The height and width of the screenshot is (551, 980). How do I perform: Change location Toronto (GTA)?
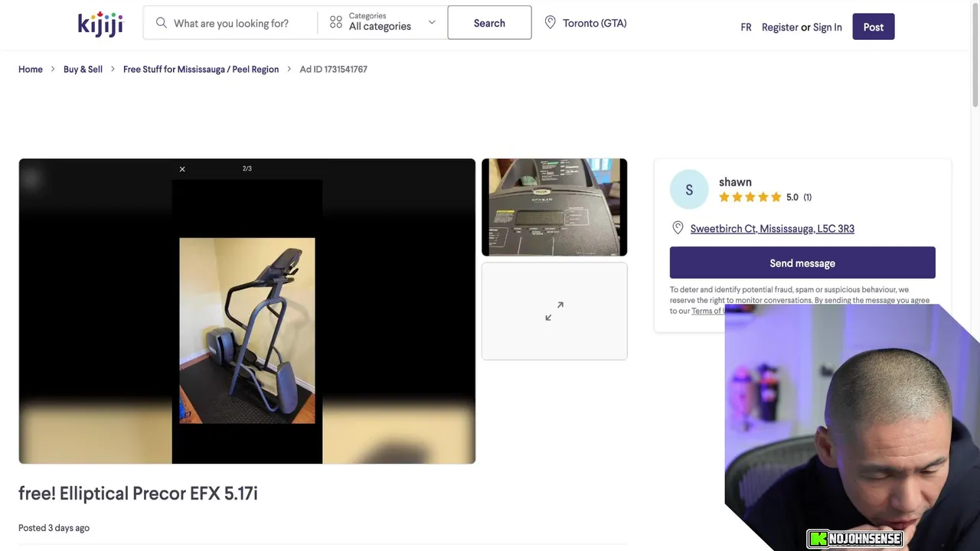(x=594, y=23)
